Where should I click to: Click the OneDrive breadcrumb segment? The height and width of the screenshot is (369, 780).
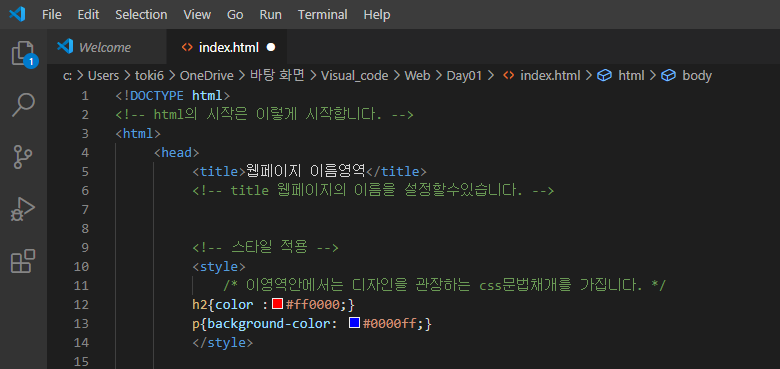[x=206, y=76]
